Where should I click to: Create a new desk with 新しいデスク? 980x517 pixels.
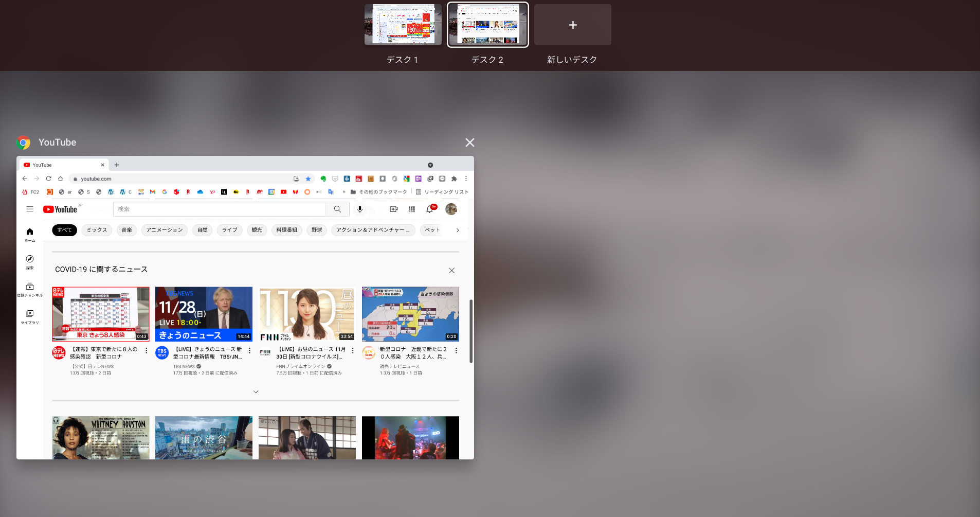572,25
